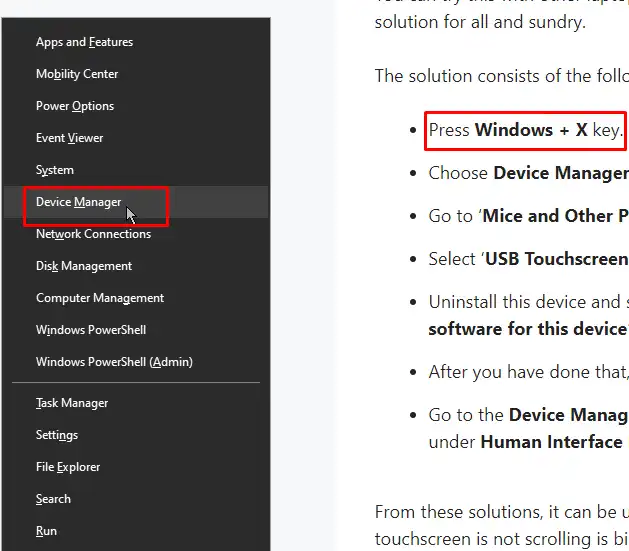Click the bold 'USB Touchscreen' text in the article
This screenshot has width=629, height=551.
(x=558, y=259)
